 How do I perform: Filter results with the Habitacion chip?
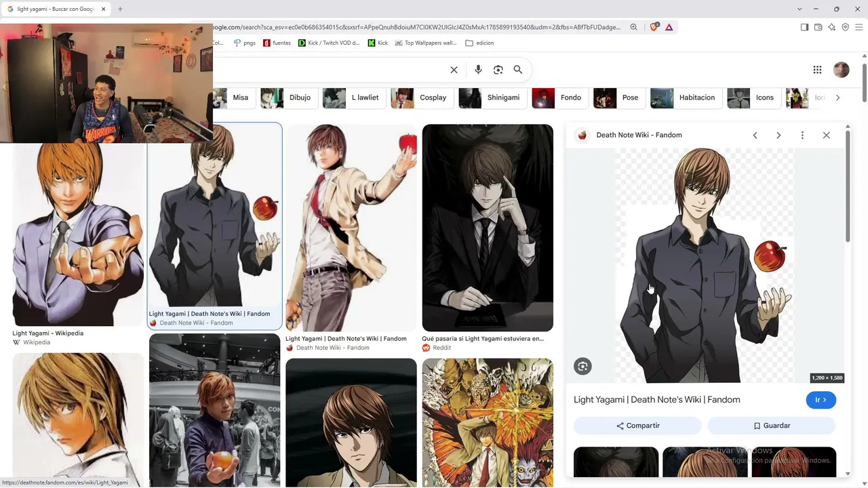click(686, 98)
